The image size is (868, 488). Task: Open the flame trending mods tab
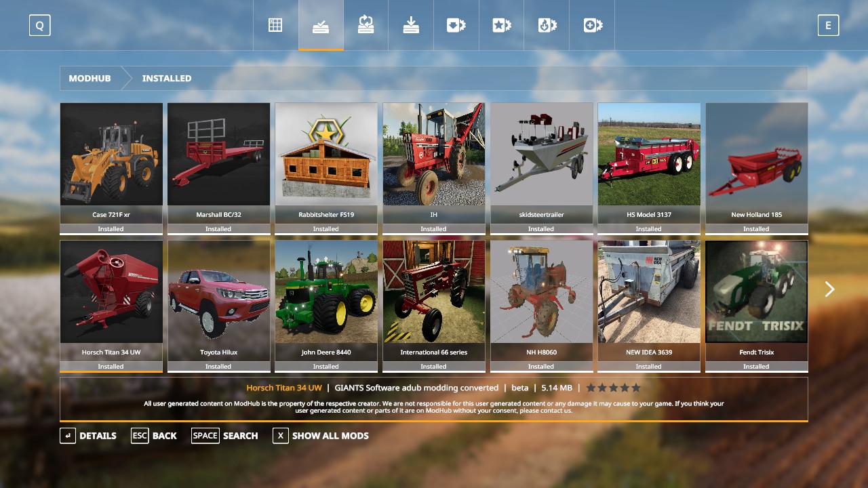(547, 25)
